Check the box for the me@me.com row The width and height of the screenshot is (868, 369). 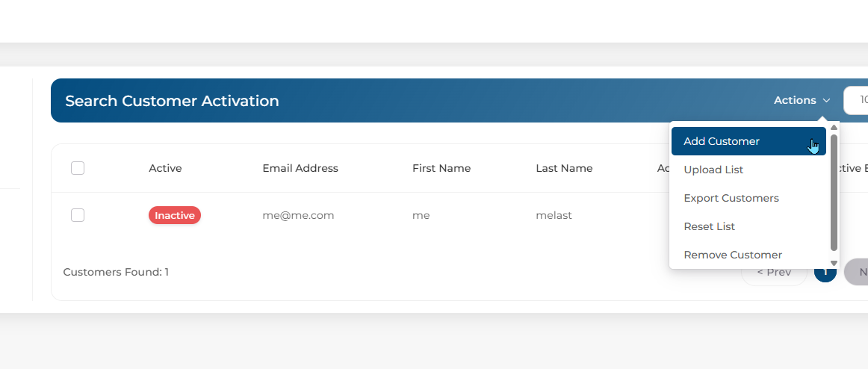pyautogui.click(x=78, y=215)
